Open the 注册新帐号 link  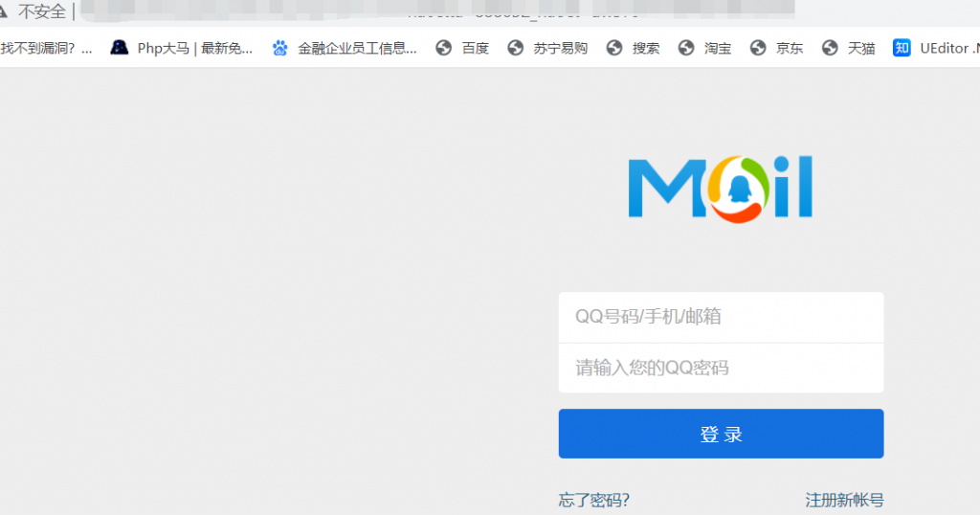(844, 500)
